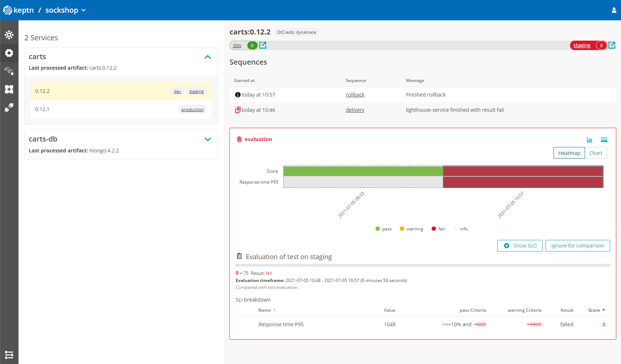Open the user profile icon
The height and width of the screenshot is (364, 621).
tap(614, 10)
